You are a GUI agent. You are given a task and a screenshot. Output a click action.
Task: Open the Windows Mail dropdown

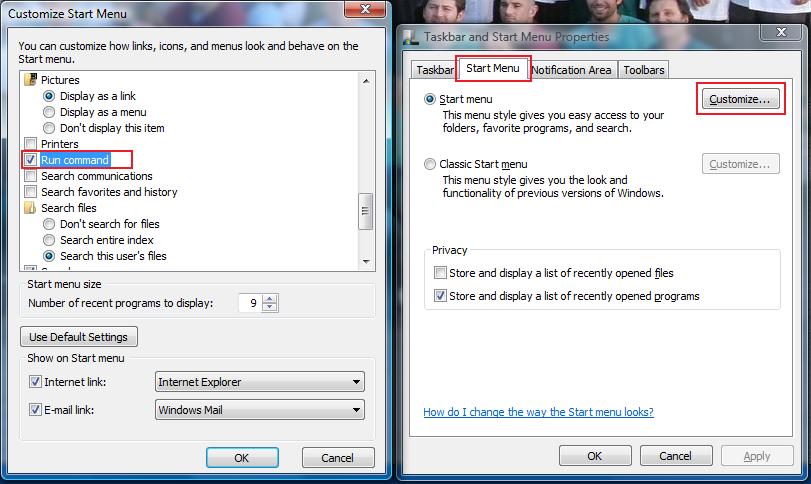click(x=260, y=410)
